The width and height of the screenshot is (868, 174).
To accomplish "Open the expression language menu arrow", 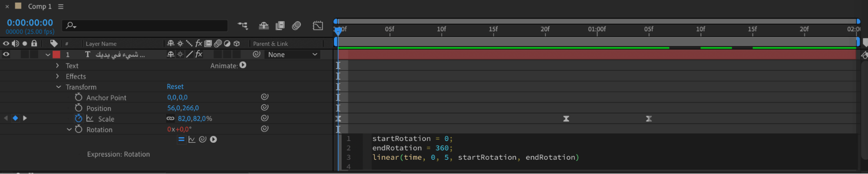I will (x=213, y=139).
